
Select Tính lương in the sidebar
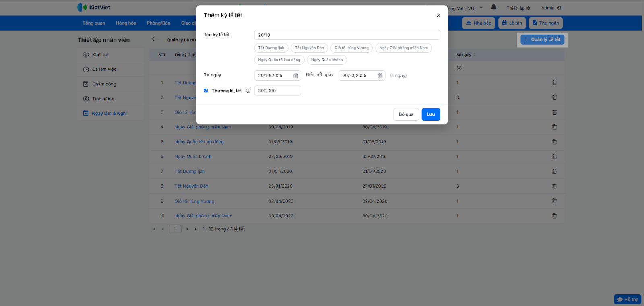pos(111,99)
